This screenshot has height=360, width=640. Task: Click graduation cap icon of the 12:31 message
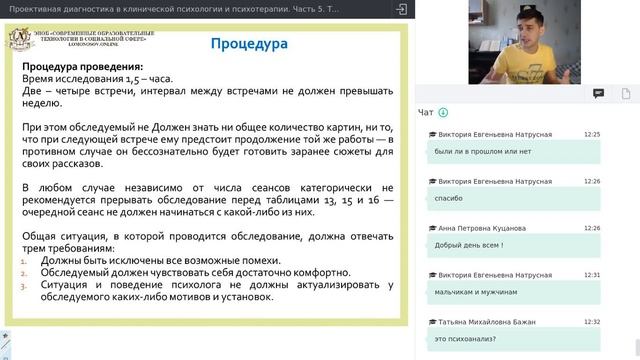tap(433, 275)
